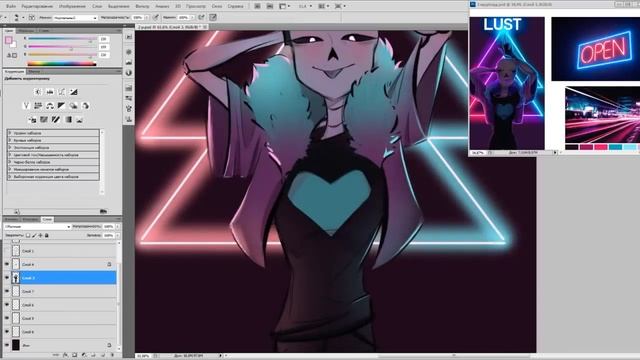The image size is (640, 360).
Task: Add a Vibrance adjustment layer
Action: [x=26, y=106]
